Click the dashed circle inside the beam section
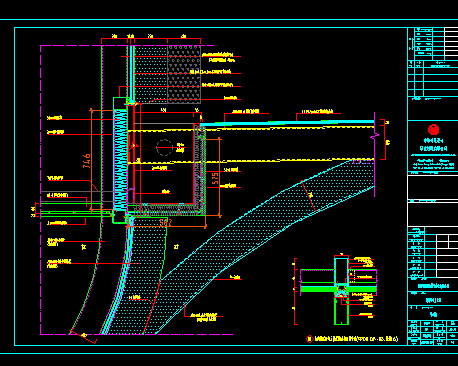Screen dimensions: 458x366 [164, 147]
